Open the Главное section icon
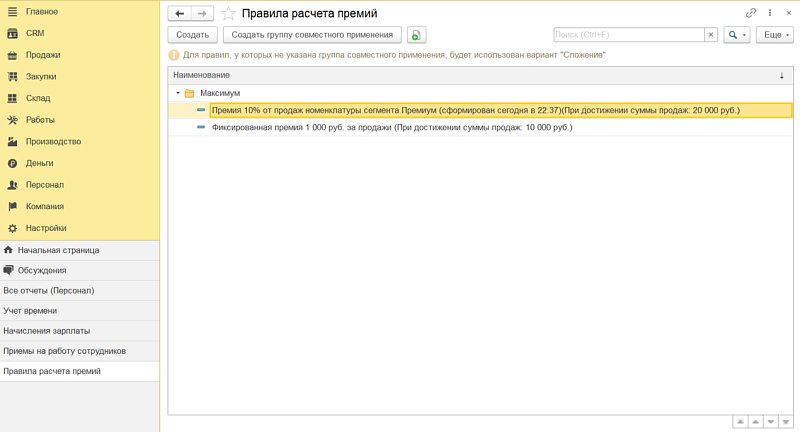 click(12, 11)
